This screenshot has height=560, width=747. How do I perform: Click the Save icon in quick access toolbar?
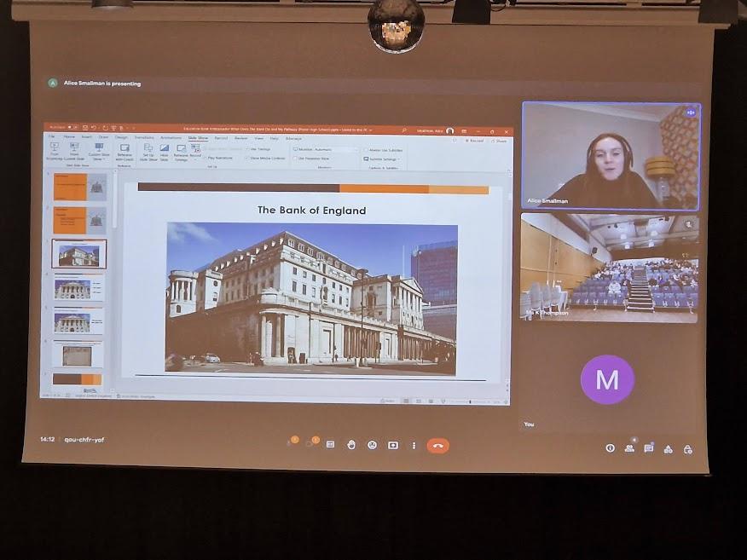click(84, 128)
